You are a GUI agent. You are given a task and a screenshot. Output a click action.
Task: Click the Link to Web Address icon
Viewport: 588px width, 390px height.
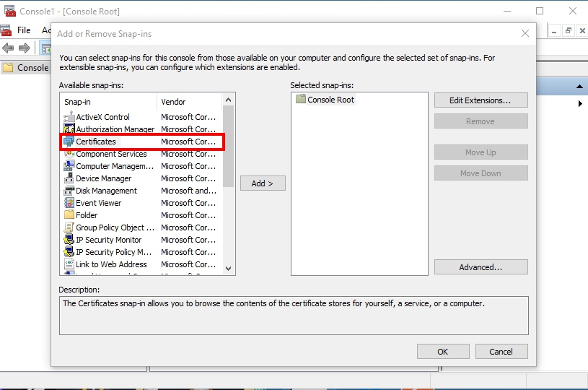tap(69, 264)
